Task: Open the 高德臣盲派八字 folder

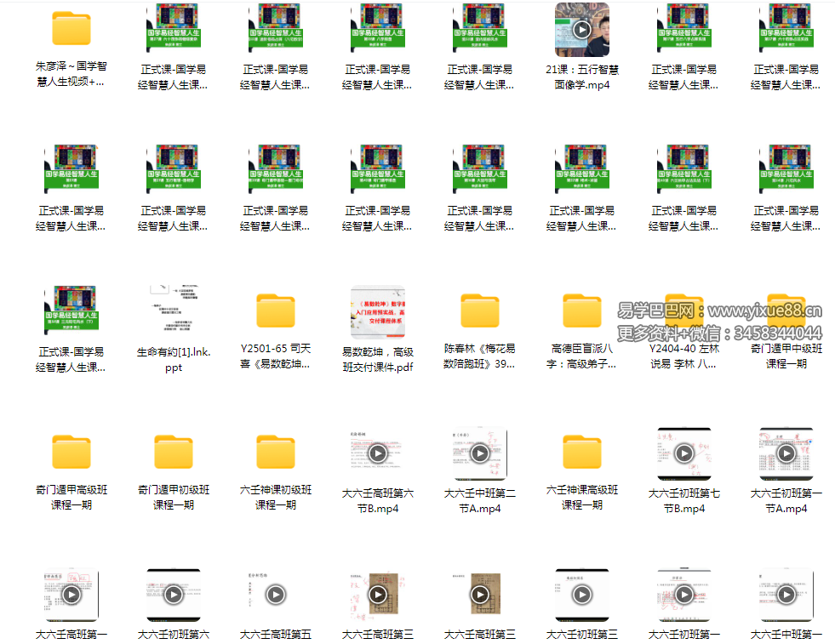Action: [x=582, y=311]
